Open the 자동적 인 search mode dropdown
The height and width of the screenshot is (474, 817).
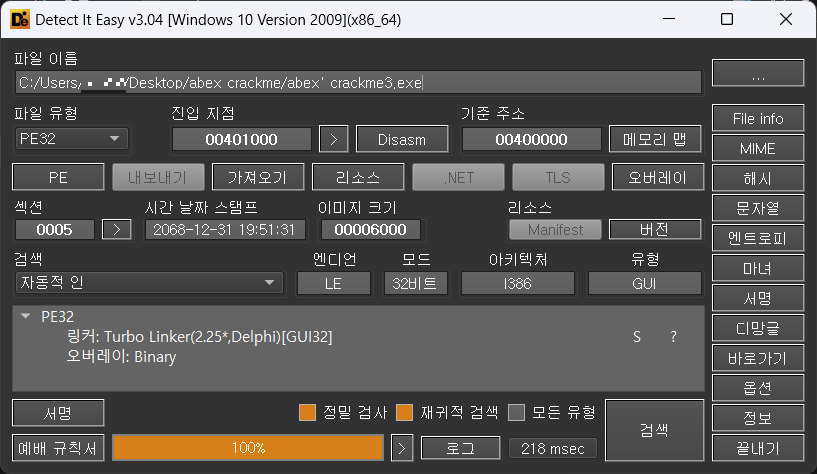[x=149, y=283]
